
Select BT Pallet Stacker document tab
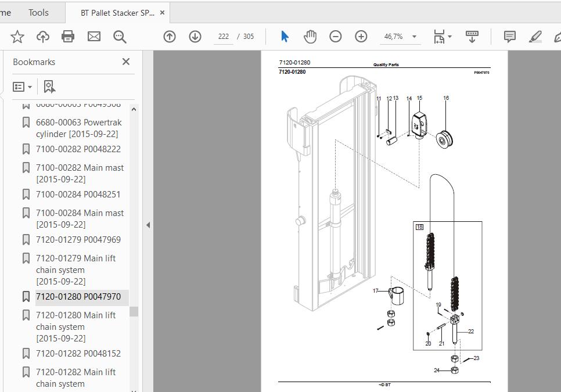point(118,13)
